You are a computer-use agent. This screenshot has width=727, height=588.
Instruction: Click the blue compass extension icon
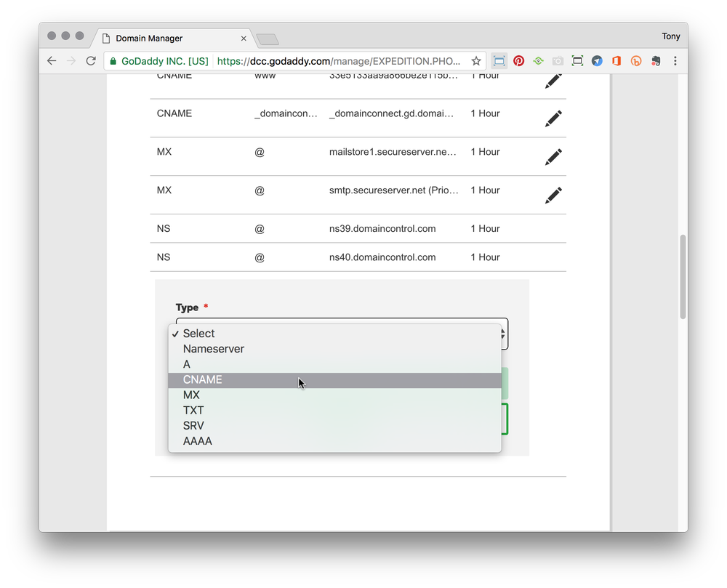[597, 61]
